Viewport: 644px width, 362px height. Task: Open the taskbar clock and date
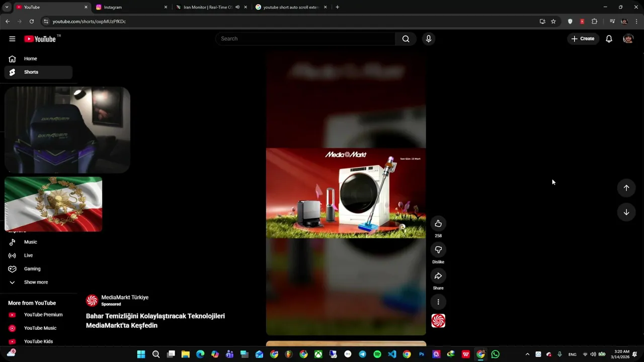click(621, 354)
